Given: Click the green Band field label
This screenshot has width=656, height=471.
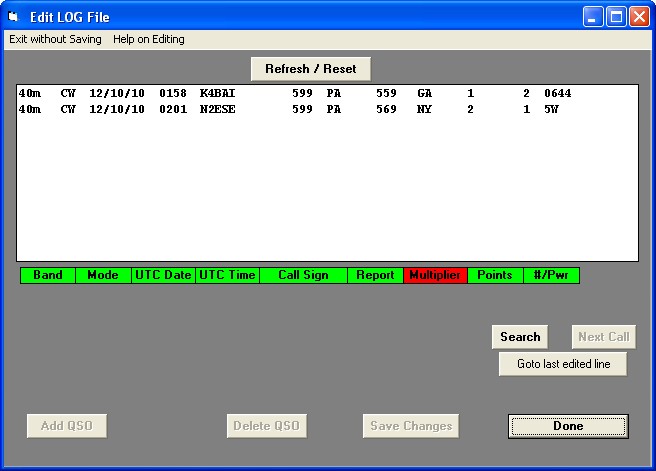Looking at the screenshot, I should point(48,275).
